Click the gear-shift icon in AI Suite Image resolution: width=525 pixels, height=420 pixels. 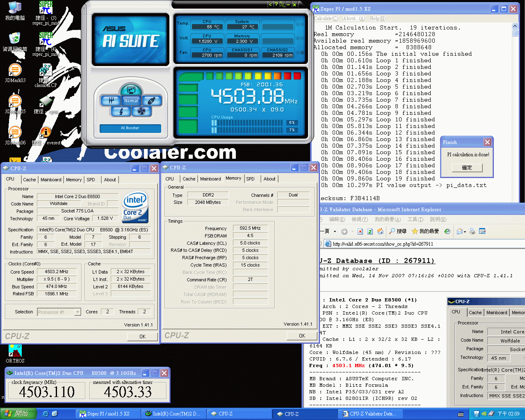tap(111, 100)
